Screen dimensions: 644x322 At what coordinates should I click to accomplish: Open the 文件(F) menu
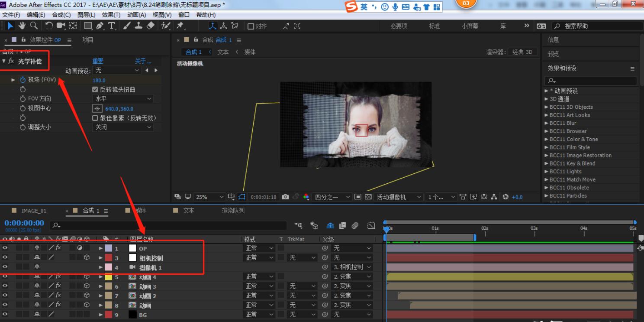11,15
